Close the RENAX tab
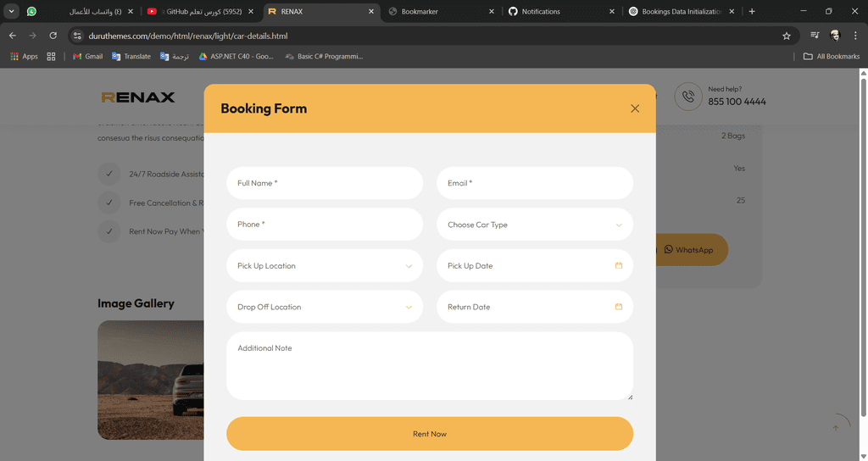The image size is (868, 461). point(371,11)
